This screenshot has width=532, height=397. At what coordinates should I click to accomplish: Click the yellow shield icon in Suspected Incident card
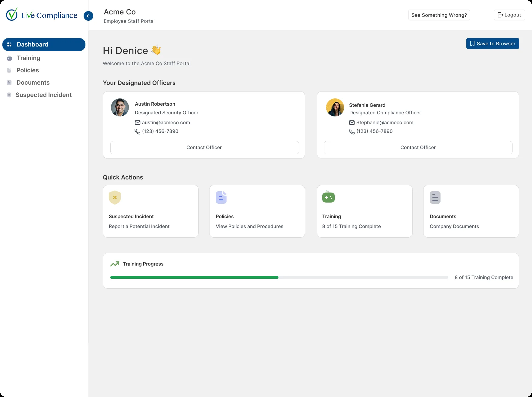click(x=115, y=197)
